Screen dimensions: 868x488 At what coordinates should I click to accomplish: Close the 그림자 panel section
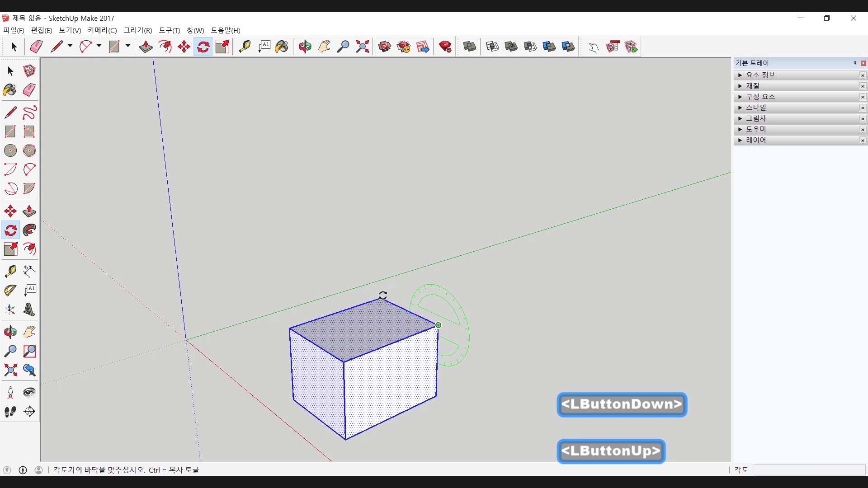[863, 119]
